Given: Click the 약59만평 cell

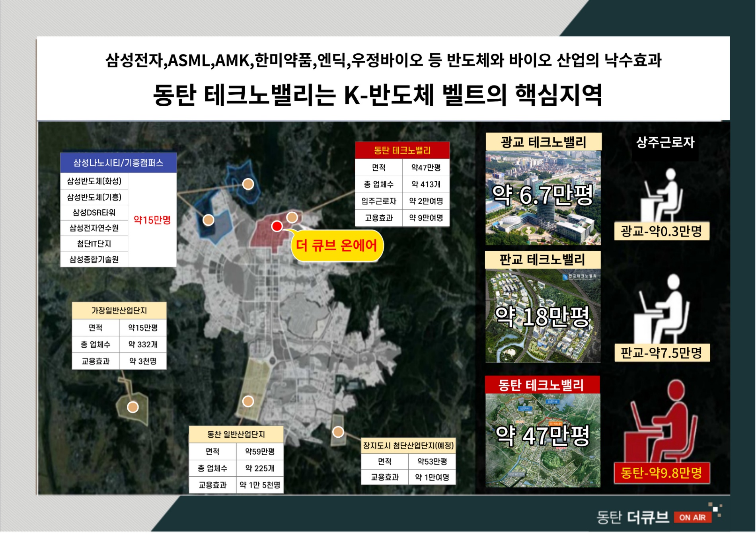Looking at the screenshot, I should (260, 451).
